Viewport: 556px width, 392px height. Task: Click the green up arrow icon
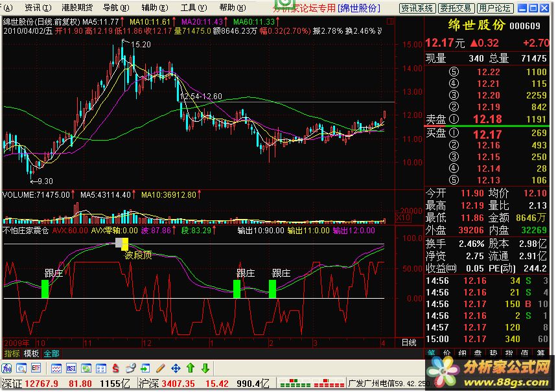pos(191,368)
